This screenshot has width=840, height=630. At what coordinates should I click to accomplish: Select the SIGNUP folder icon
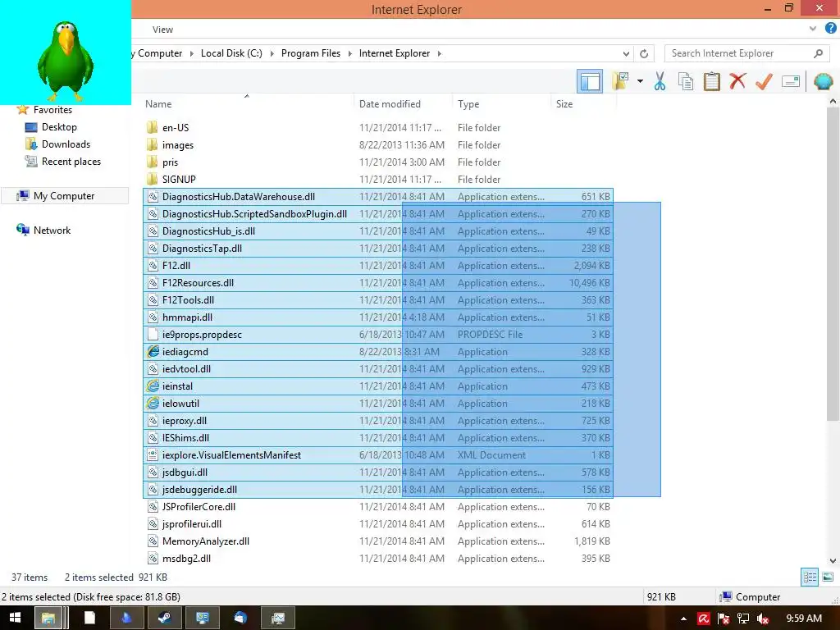[x=152, y=180]
